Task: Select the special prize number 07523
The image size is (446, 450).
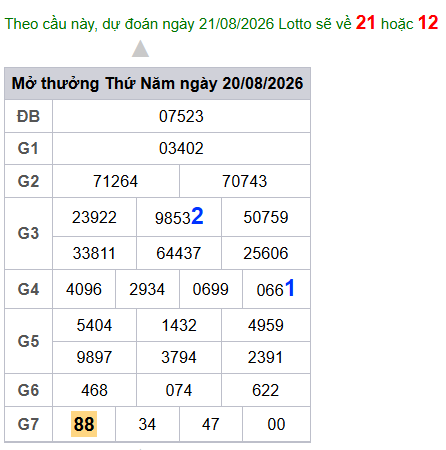Action: click(181, 116)
